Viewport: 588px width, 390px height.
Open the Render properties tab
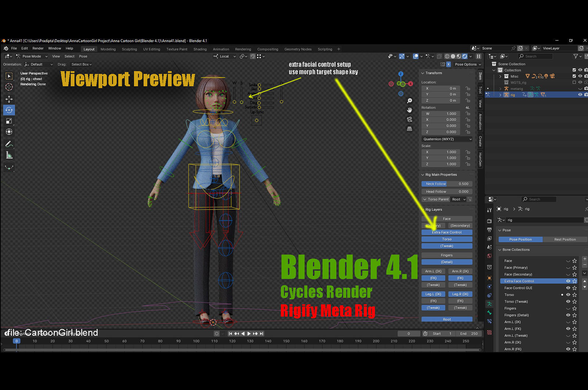(489, 221)
